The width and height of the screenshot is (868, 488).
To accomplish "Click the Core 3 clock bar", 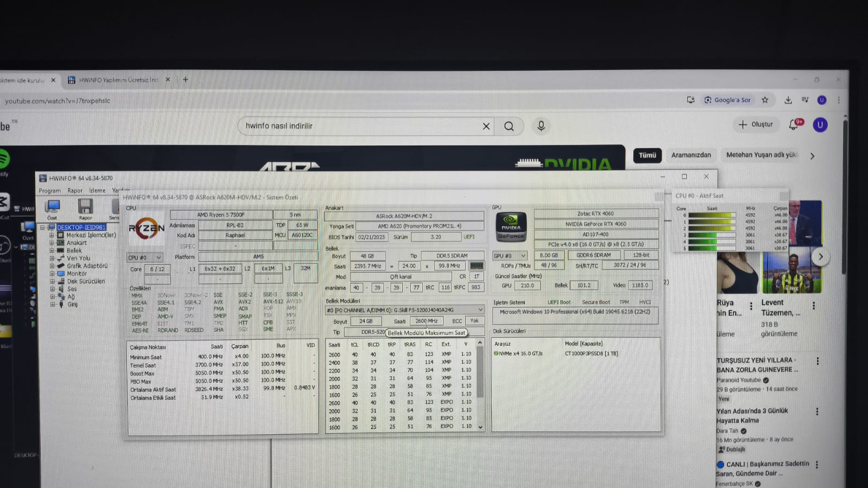I will pyautogui.click(x=712, y=235).
